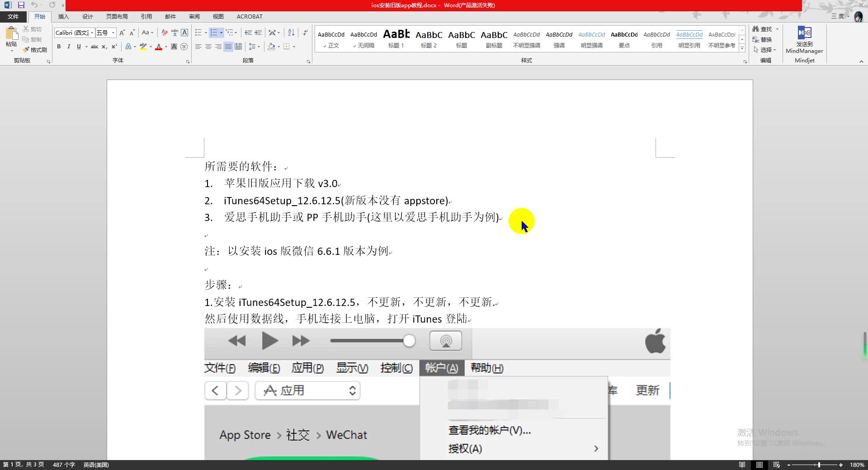Click the yellow text highlight color button
The image size is (868, 470).
click(143, 47)
